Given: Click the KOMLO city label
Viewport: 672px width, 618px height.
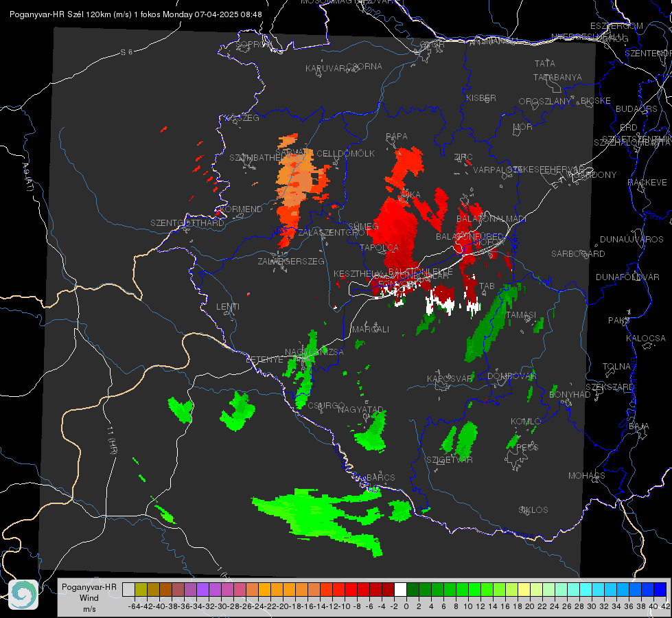Looking at the screenshot, I should (x=526, y=421).
